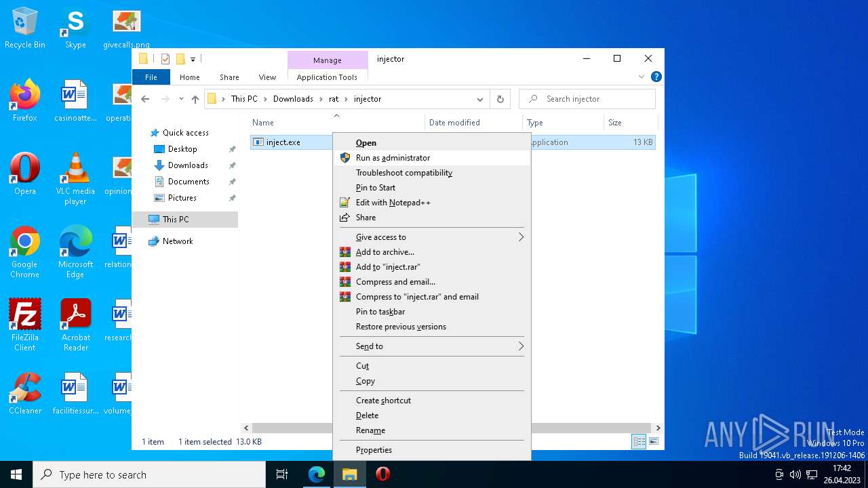
Task: Select Pin to Start
Action: click(x=431, y=188)
